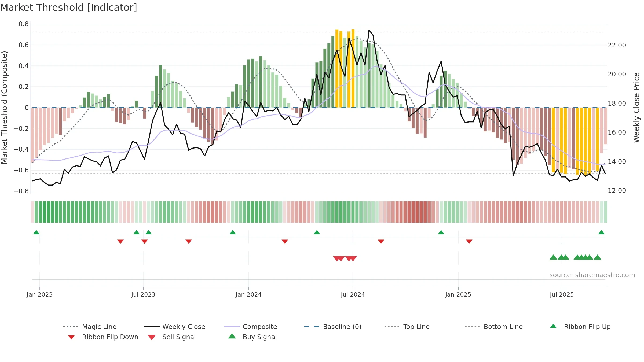Click the last ribbon flip up marker after Jul 2025

(x=601, y=232)
